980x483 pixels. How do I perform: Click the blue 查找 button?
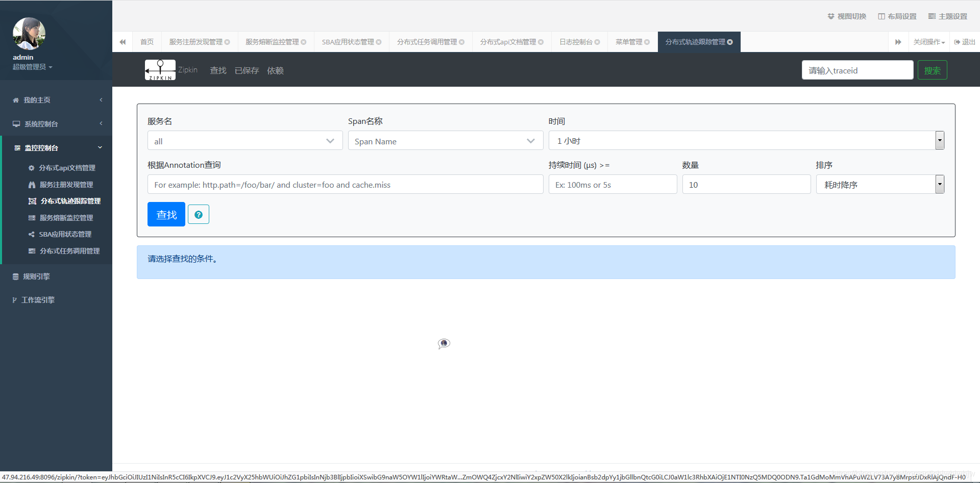(166, 214)
